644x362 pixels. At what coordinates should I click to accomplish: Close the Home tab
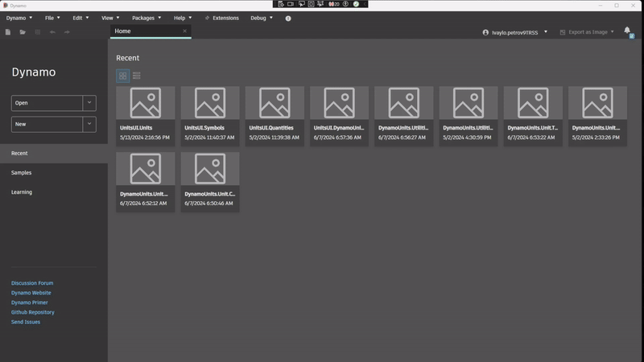point(184,31)
